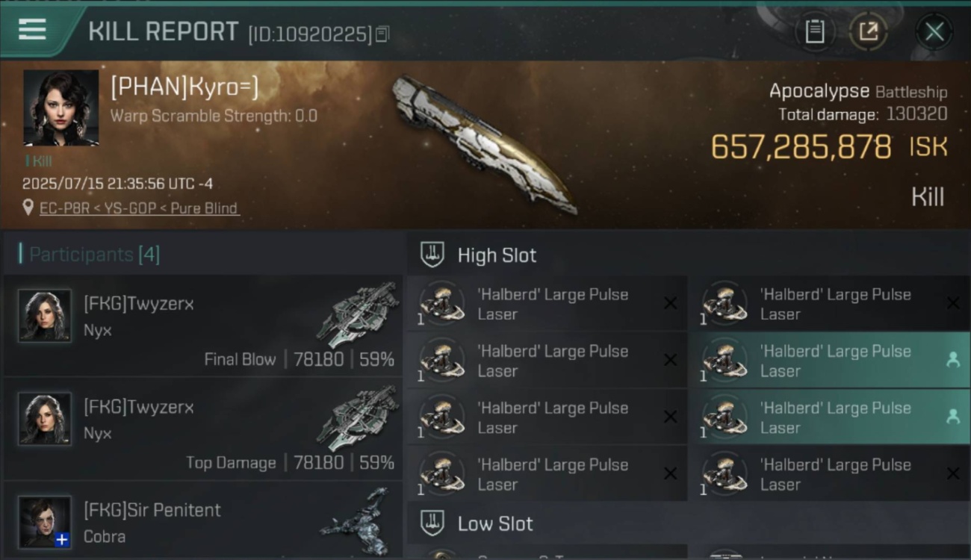
Task: Click X mark on first left Halberd laser
Action: tap(670, 303)
